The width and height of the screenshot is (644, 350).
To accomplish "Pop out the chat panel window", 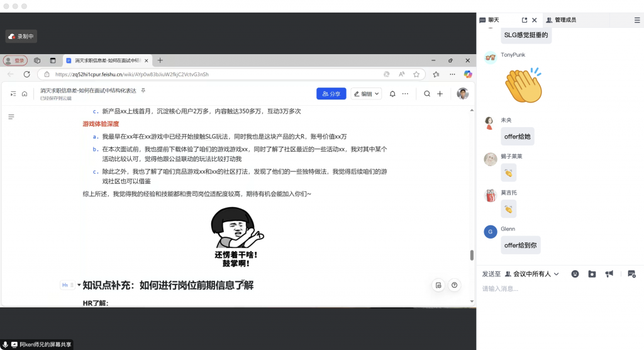I will pyautogui.click(x=523, y=20).
